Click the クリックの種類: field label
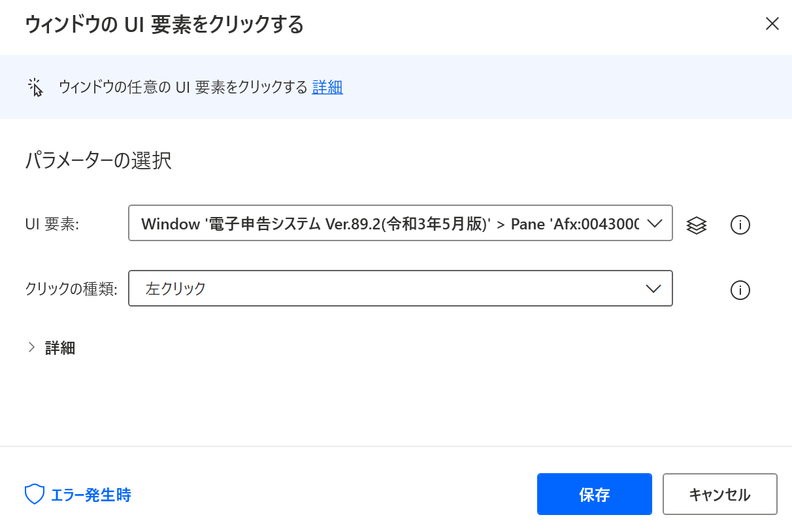The width and height of the screenshot is (792, 532). [x=71, y=289]
